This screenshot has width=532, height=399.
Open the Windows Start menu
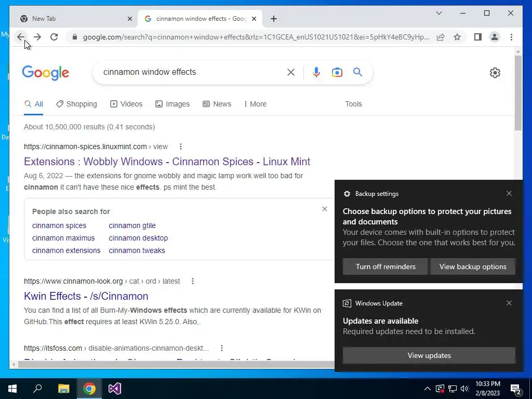pos(12,389)
